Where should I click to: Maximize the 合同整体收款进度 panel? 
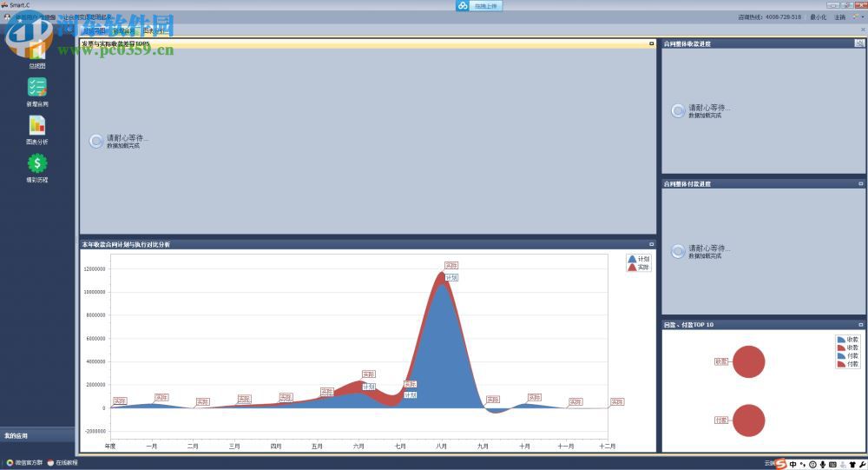859,43
